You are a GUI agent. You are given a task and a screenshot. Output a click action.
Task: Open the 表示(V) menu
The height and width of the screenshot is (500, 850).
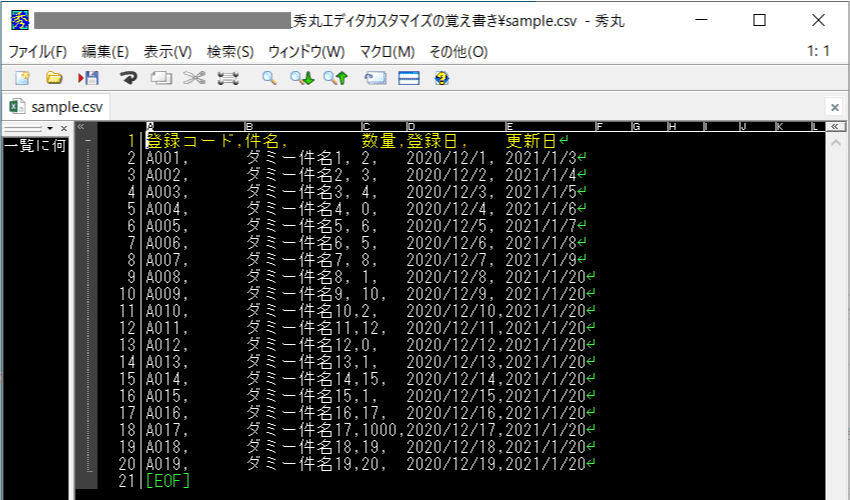point(168,52)
